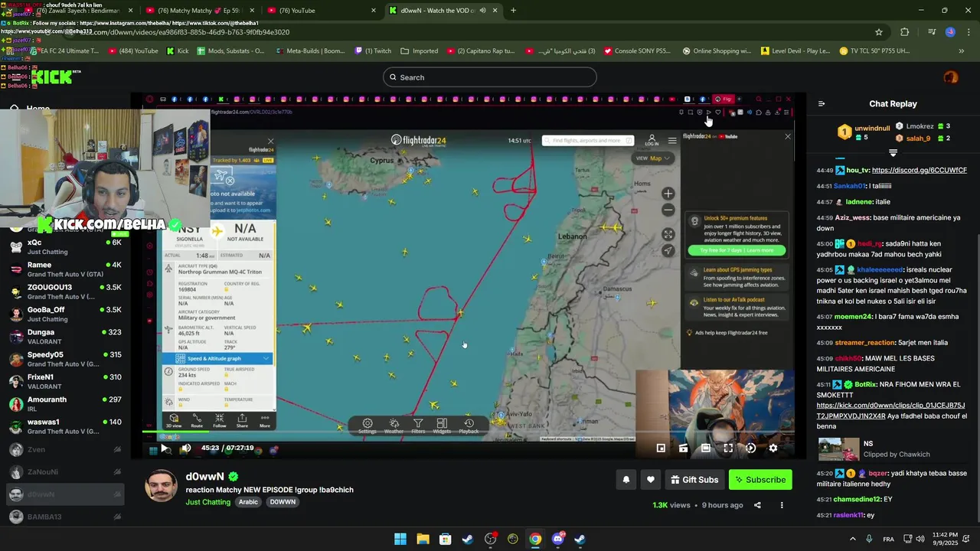
Task: Click the Flightradar24 zoom out button
Action: point(668,210)
